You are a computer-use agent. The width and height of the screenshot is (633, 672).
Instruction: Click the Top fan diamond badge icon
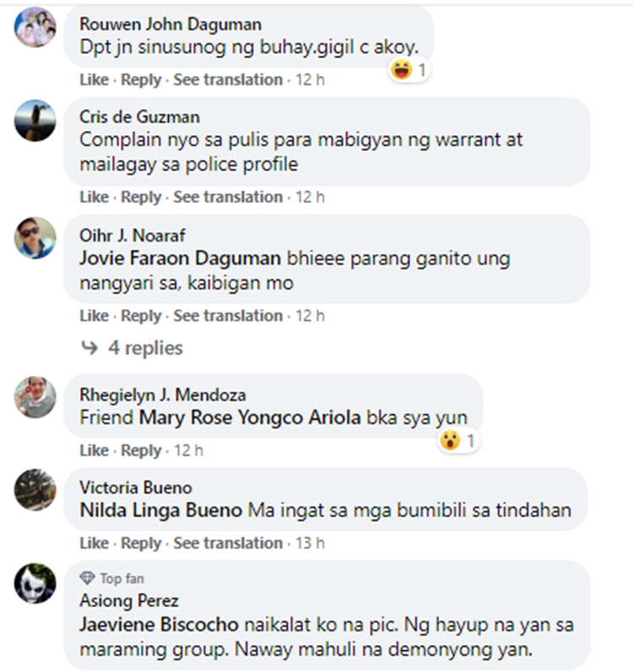pos(87,578)
